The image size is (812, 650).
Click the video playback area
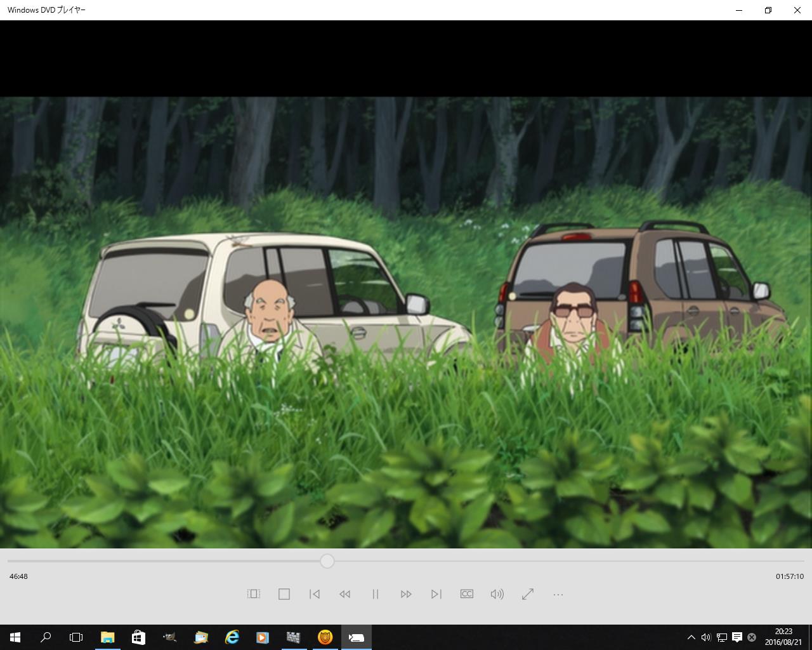tap(406, 322)
